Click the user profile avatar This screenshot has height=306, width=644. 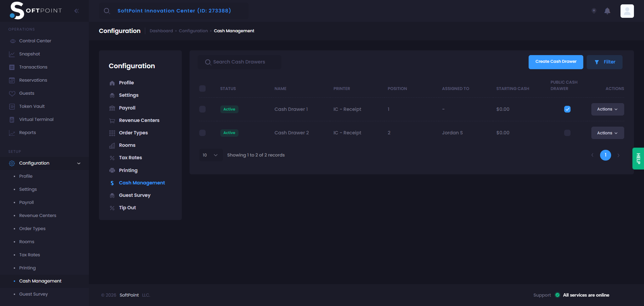pyautogui.click(x=627, y=11)
